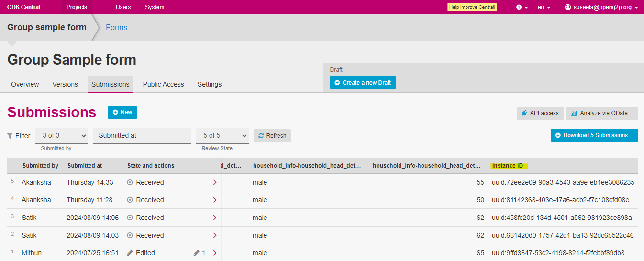
Task: Expand the Review State filter dropdown
Action: 222,135
